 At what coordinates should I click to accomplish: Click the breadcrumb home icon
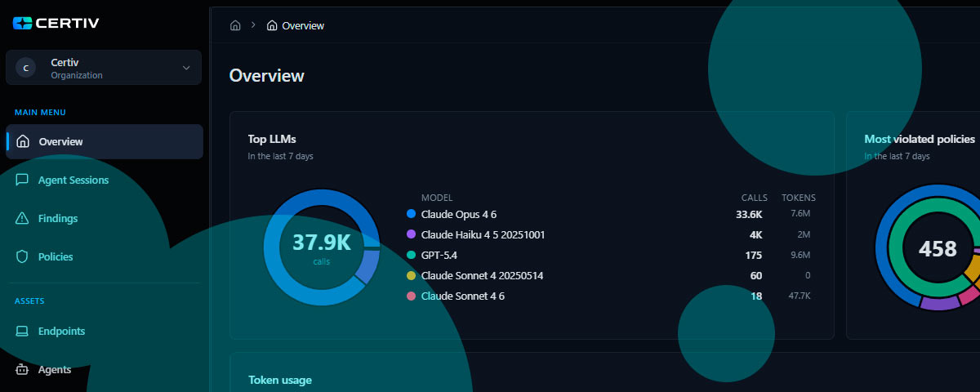(x=235, y=25)
